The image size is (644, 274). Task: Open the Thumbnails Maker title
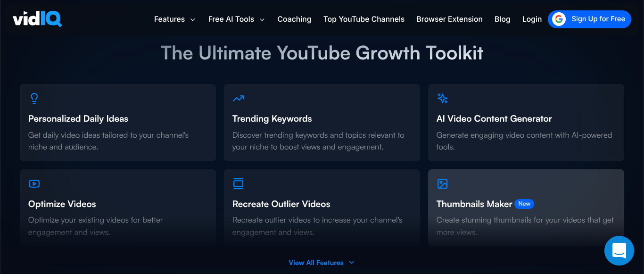[474, 204]
